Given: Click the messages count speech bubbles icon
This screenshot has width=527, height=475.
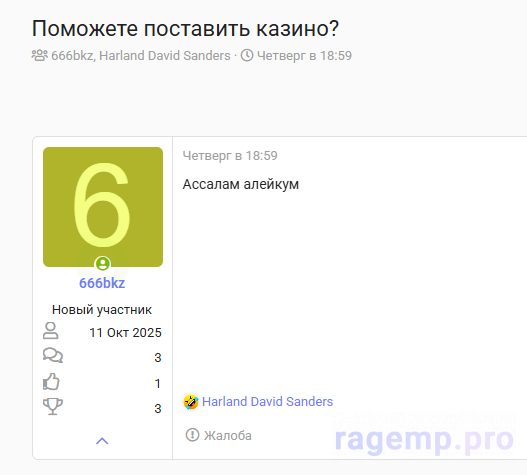Looking at the screenshot, I should (x=53, y=356).
